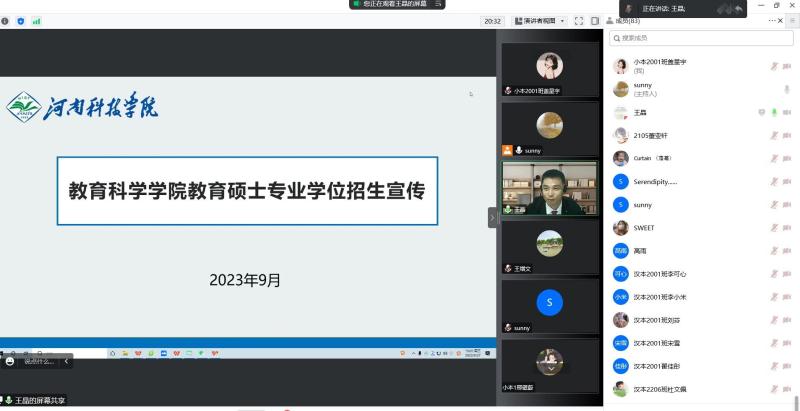Click the meeting timer 20:32
Image resolution: width=800 pixels, height=411 pixels.
(x=492, y=21)
